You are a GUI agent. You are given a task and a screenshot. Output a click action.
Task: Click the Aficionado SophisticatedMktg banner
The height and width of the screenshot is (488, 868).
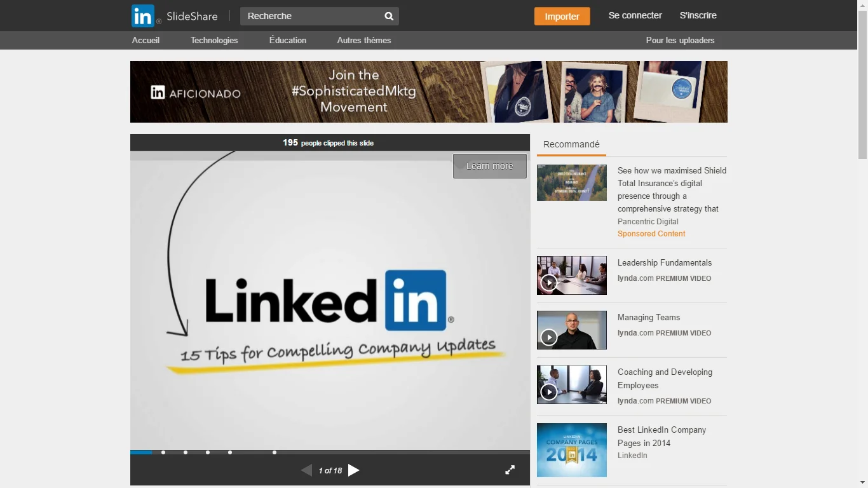(x=429, y=91)
